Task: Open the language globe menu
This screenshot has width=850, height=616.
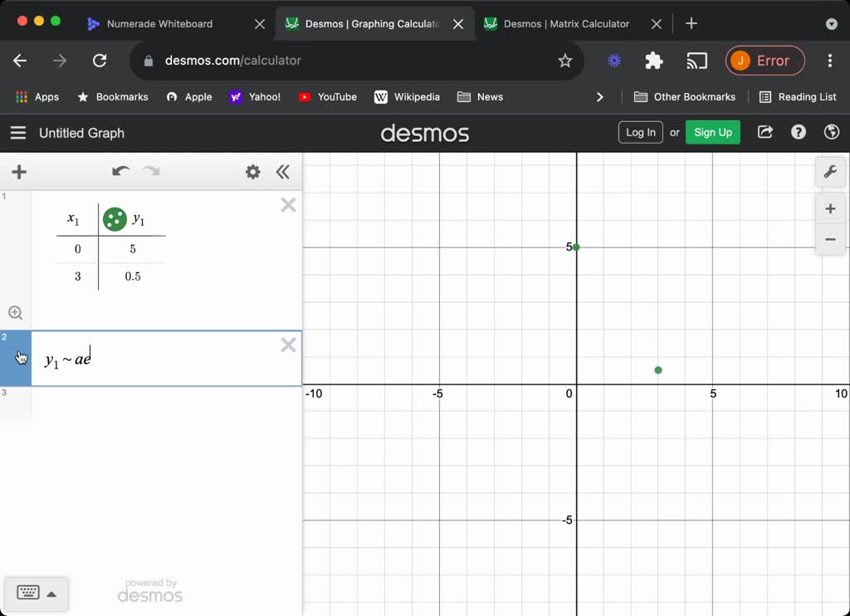Action: tap(831, 132)
